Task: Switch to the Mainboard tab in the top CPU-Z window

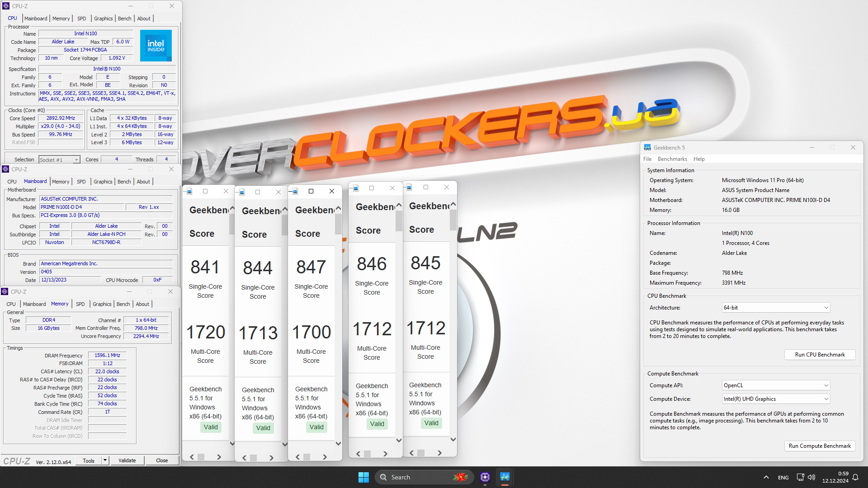Action: click(36, 19)
